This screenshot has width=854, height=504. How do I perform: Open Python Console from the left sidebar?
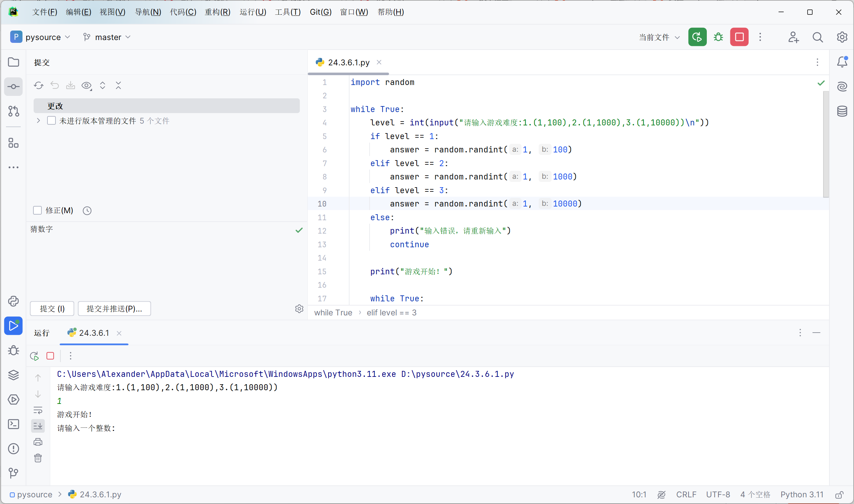coord(13,301)
